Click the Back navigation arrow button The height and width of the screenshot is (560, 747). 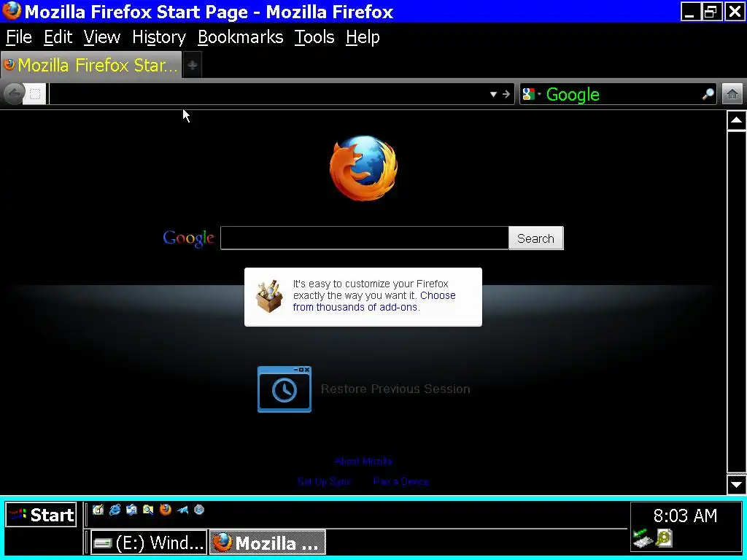(x=14, y=94)
